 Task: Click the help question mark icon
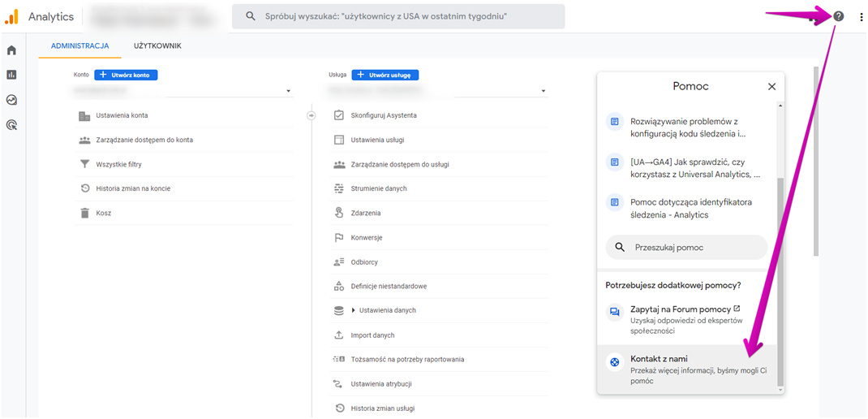point(839,16)
